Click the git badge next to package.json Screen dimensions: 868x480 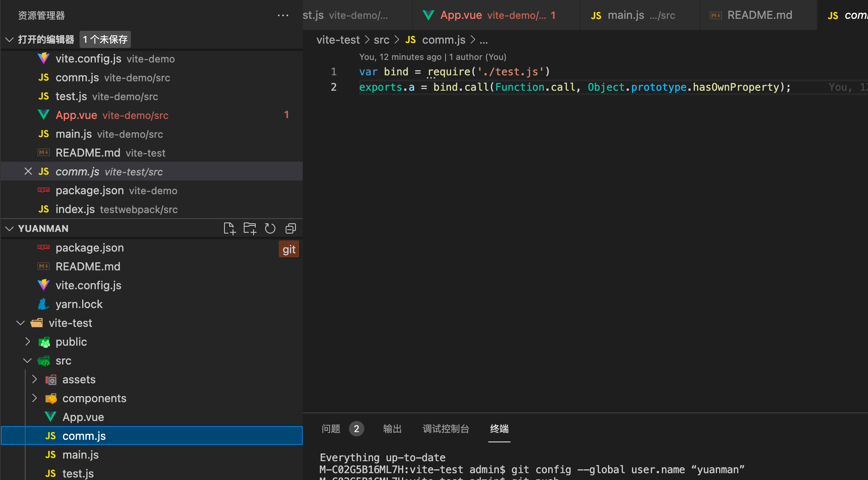tap(289, 249)
